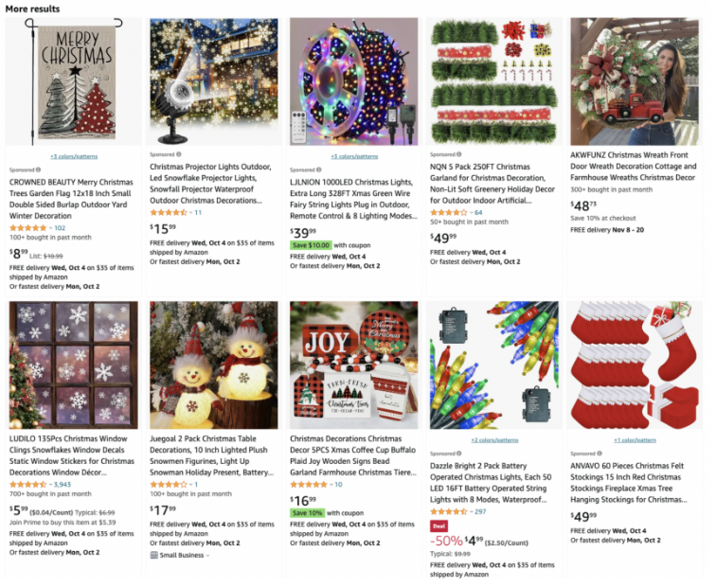Click Sponsored info icon for LJLNION lights

pos(319,169)
